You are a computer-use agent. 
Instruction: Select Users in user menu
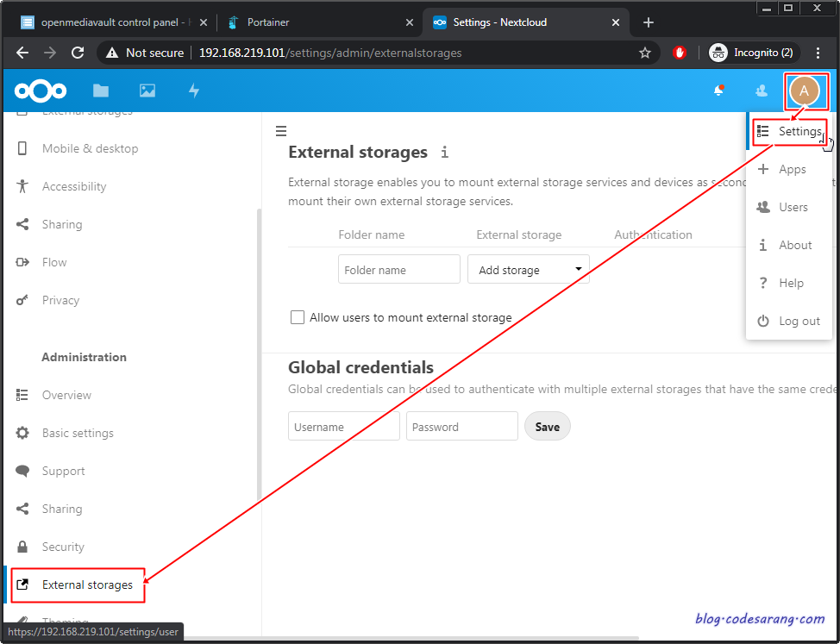click(x=789, y=207)
